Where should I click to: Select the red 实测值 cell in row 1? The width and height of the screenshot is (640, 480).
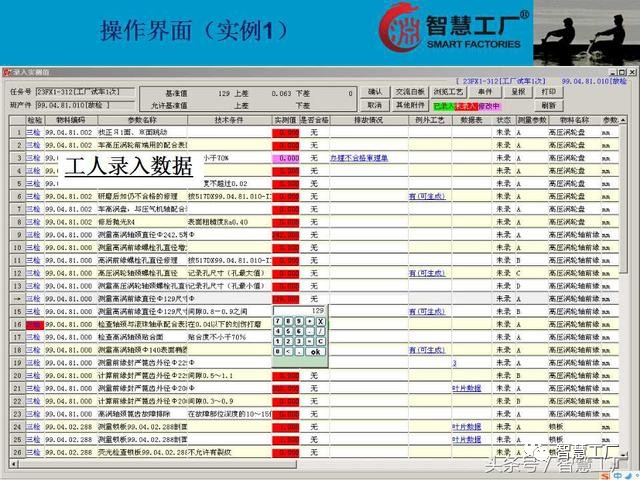(x=287, y=132)
